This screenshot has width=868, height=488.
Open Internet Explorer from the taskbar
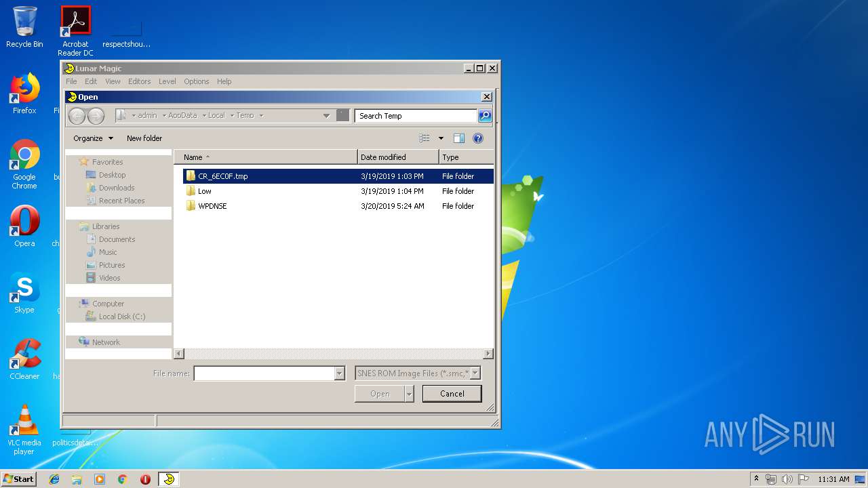(54, 479)
